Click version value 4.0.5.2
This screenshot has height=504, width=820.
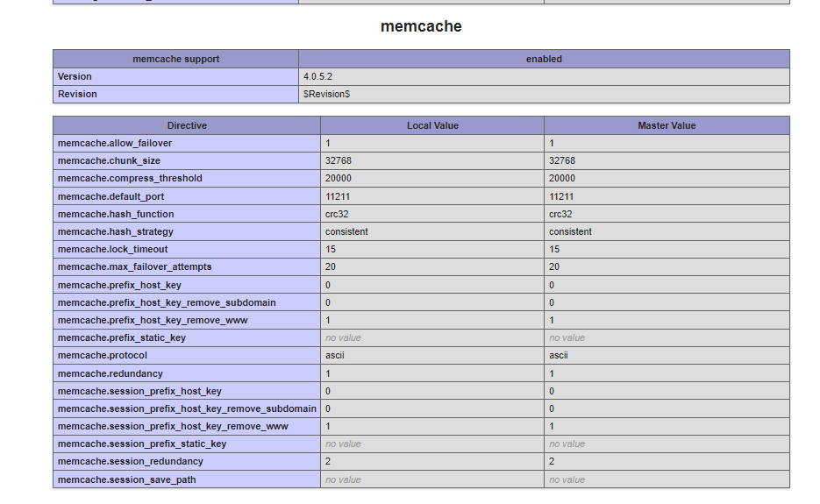(317, 76)
